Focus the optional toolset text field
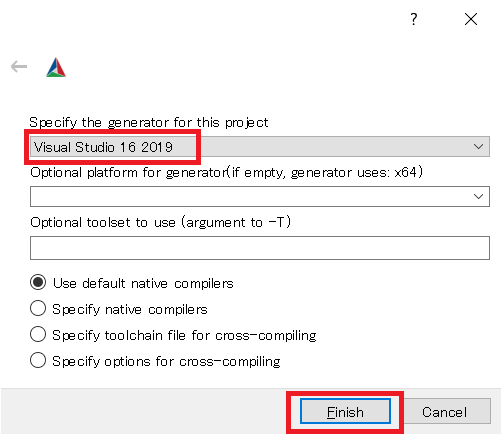The height and width of the screenshot is (435, 502). click(260, 248)
